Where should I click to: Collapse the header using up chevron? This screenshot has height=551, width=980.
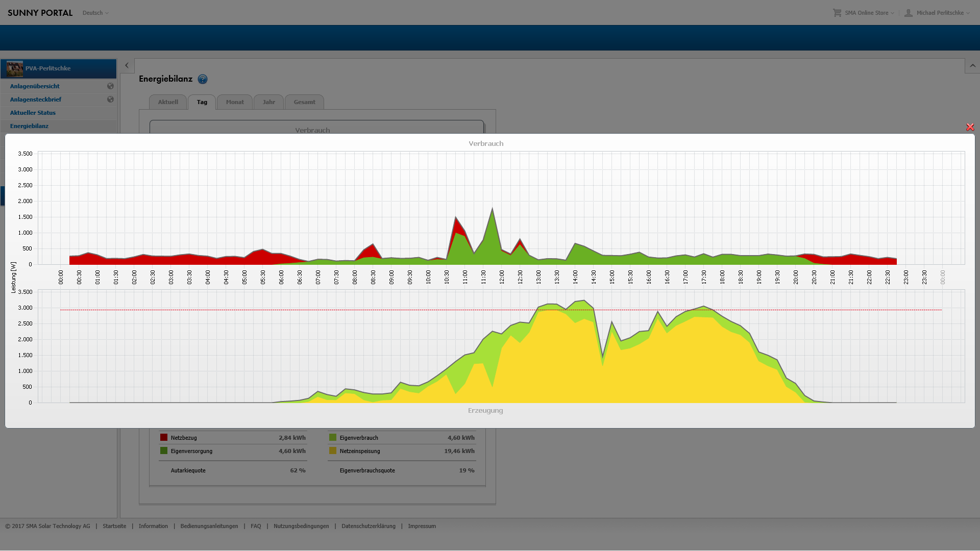pyautogui.click(x=972, y=66)
